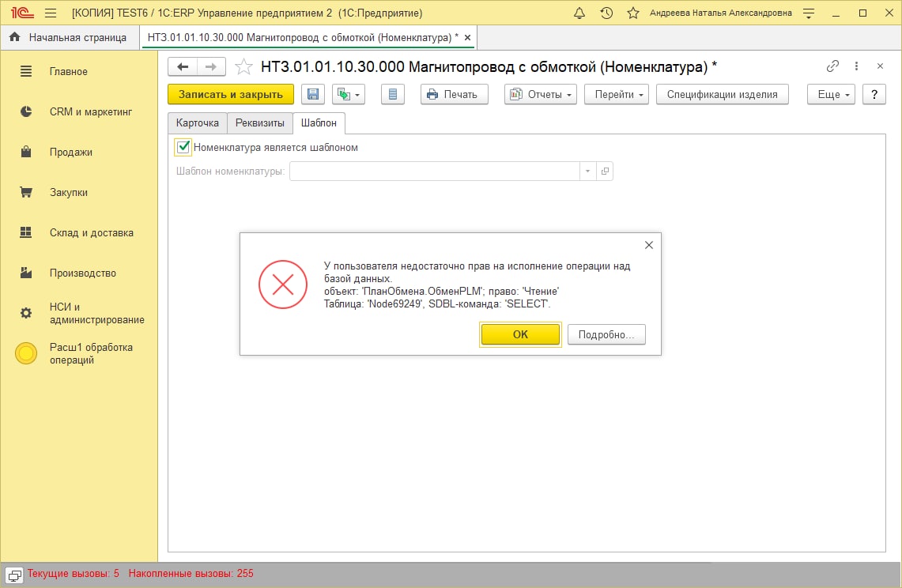Click the Текущие вызовы: 5 indicator

tap(73, 574)
